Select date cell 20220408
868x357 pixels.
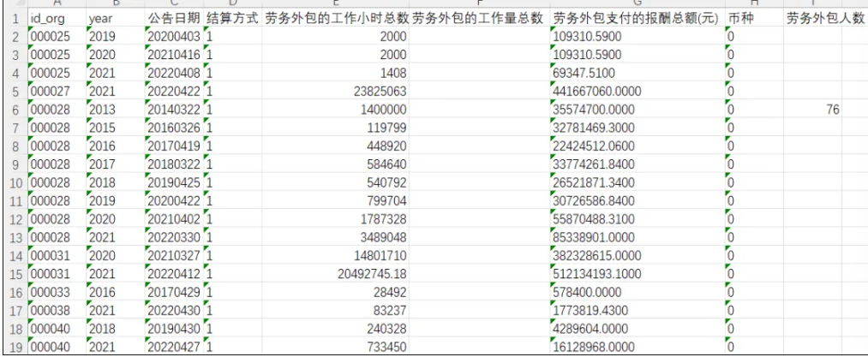point(174,73)
